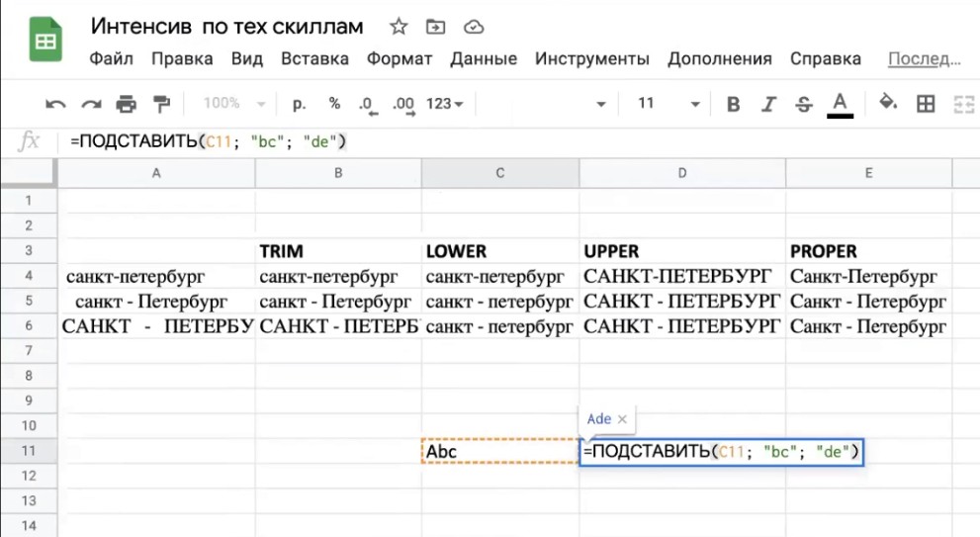Open the Инструменты menu
The image size is (980, 537).
tap(592, 58)
